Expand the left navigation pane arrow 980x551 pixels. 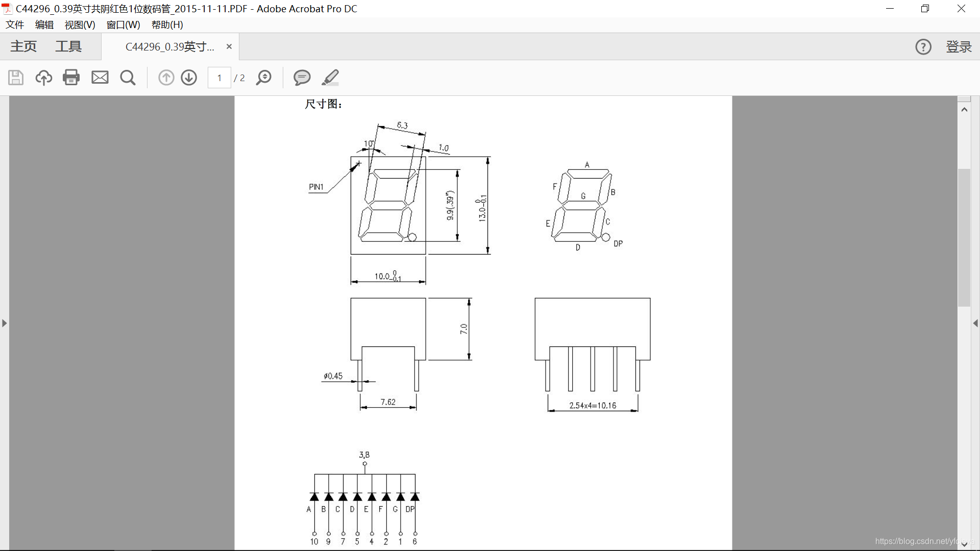[5, 323]
